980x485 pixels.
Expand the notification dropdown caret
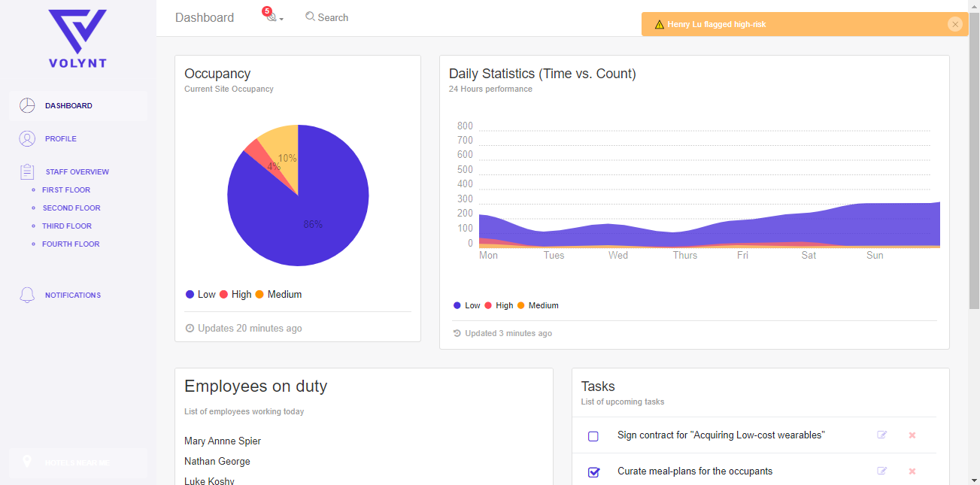click(x=281, y=20)
